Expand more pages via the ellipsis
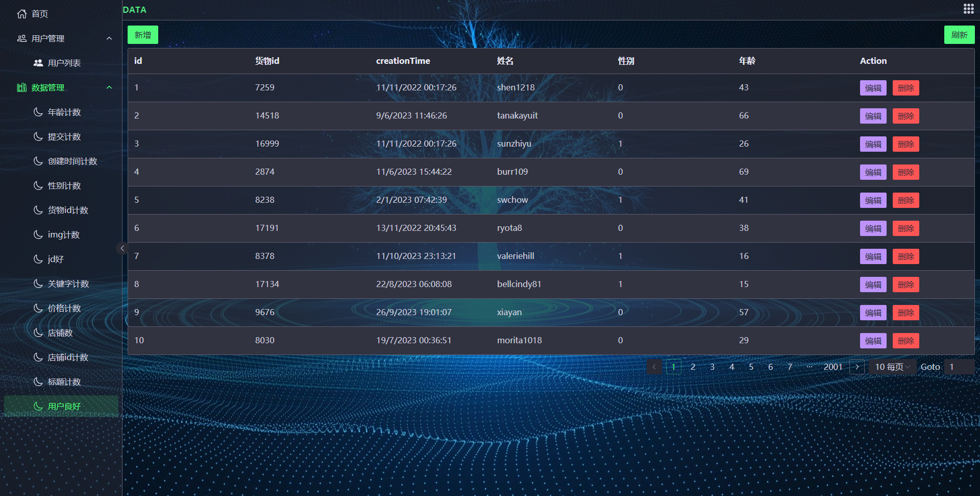Image resolution: width=980 pixels, height=496 pixels. (x=810, y=367)
